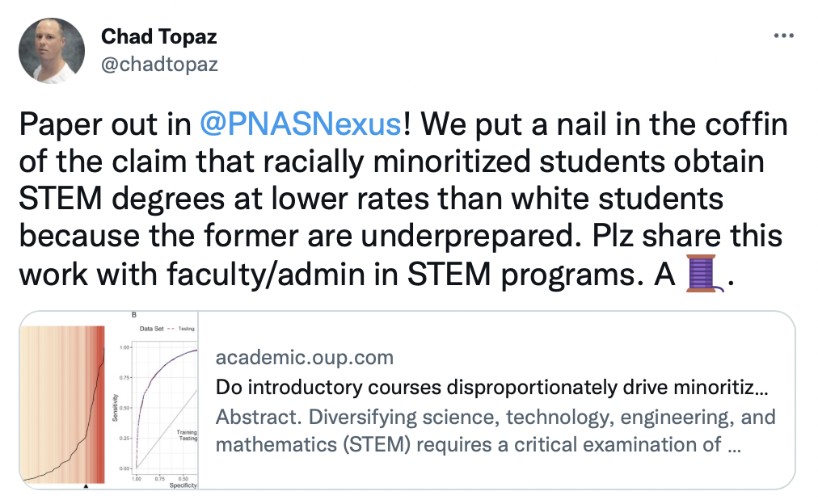Click the black triangle marker below heatmap
The image size is (818, 504).
86,485
